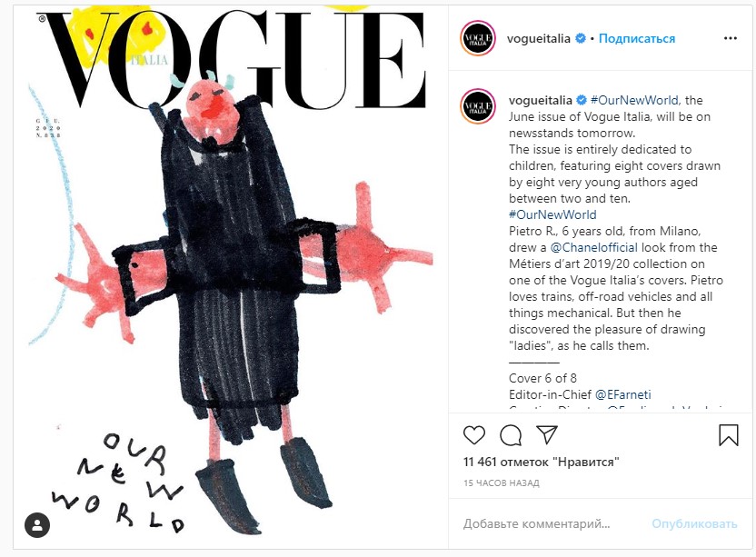Open the three-dot more options menu
Image resolution: width=756 pixels, height=557 pixels.
click(731, 38)
